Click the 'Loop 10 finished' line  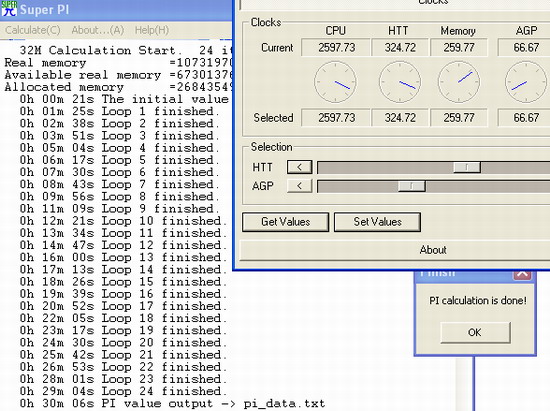[123, 221]
